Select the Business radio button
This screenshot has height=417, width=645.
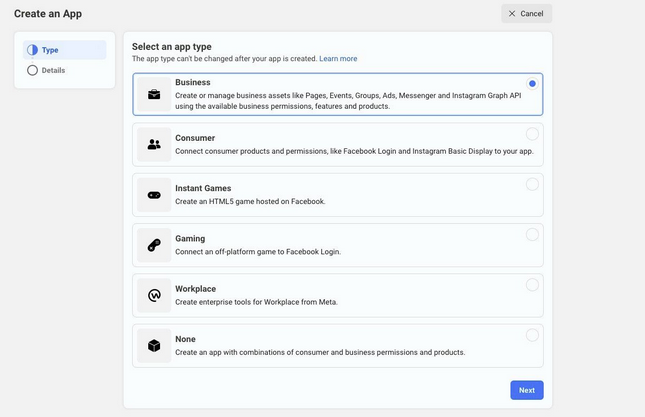(x=532, y=83)
